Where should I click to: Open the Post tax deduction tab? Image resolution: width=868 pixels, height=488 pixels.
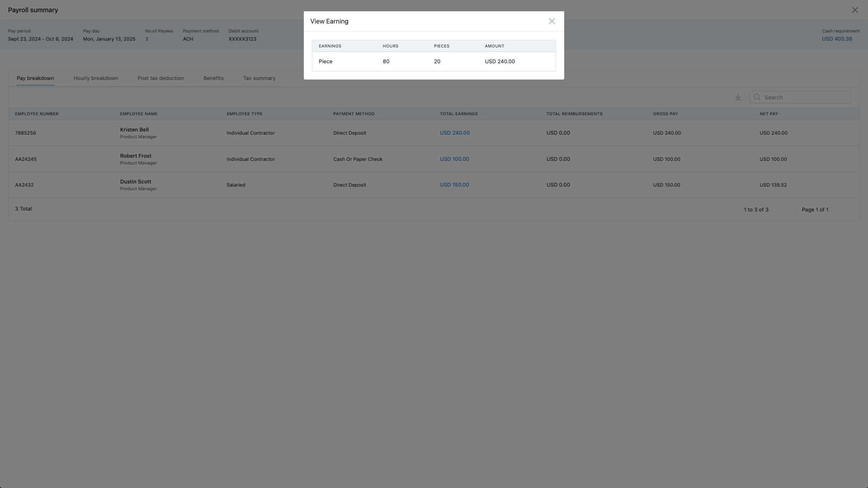[160, 78]
